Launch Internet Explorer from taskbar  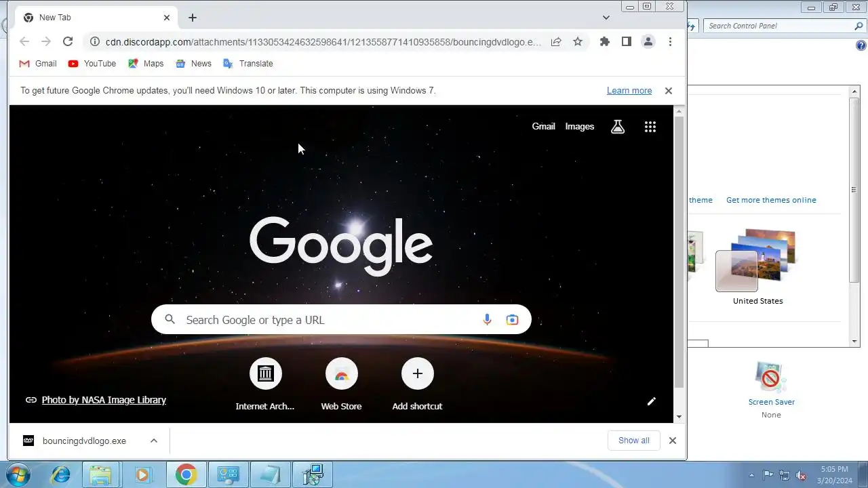(x=61, y=475)
